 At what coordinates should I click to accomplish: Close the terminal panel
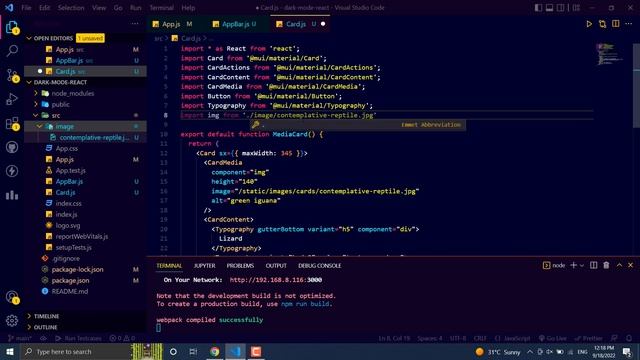(631, 265)
